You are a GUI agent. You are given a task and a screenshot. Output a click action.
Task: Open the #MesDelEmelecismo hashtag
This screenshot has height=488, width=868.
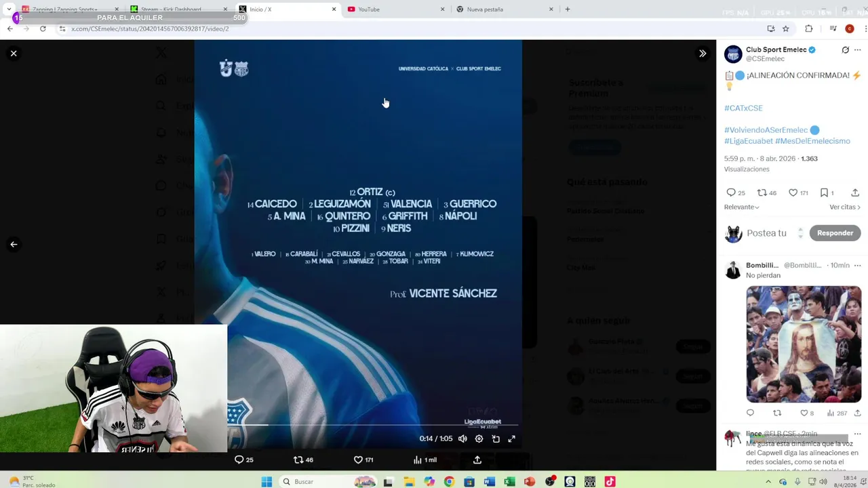pyautogui.click(x=812, y=141)
